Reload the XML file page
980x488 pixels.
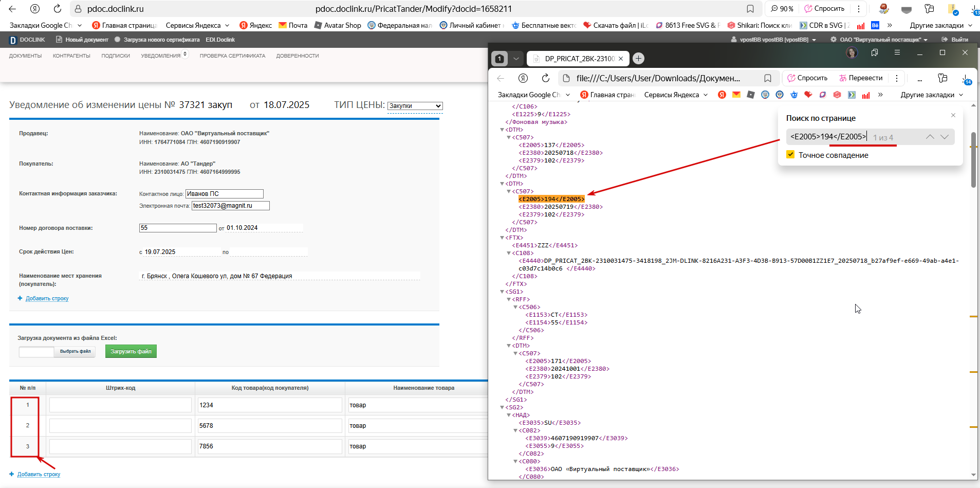[546, 78]
